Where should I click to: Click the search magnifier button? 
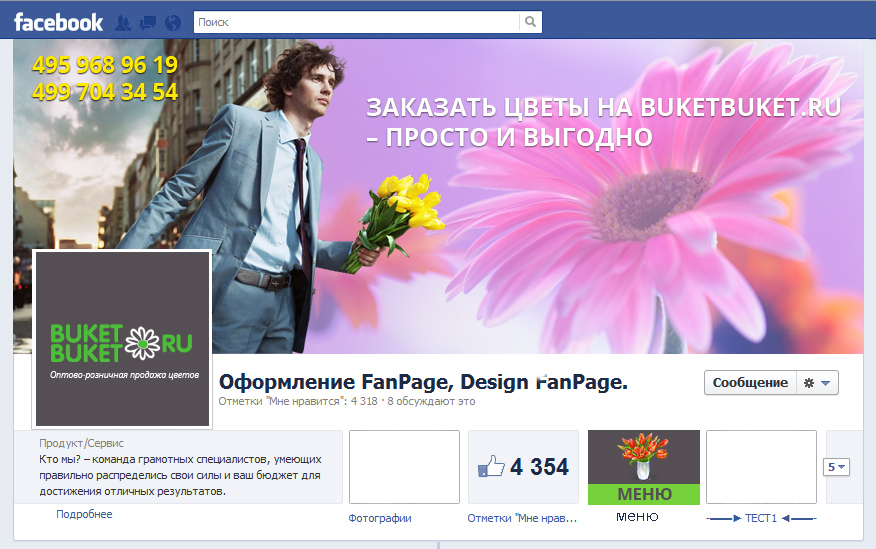(530, 22)
